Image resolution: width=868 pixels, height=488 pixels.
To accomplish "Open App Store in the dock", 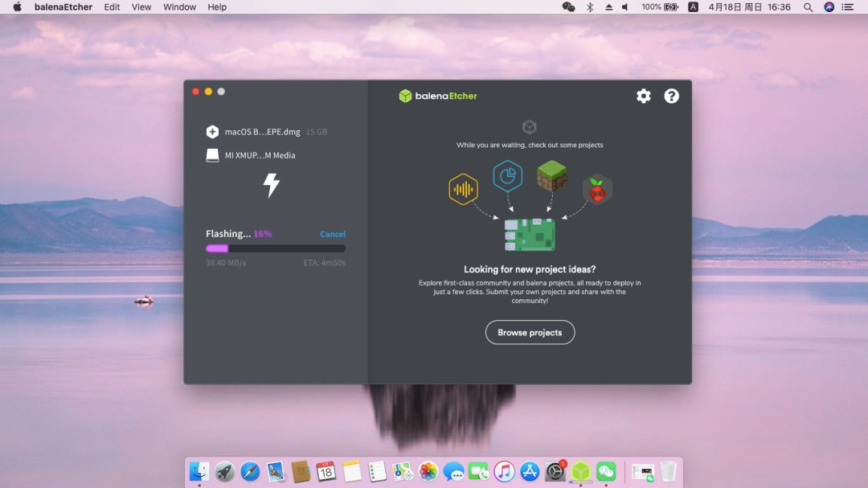I will pos(530,471).
